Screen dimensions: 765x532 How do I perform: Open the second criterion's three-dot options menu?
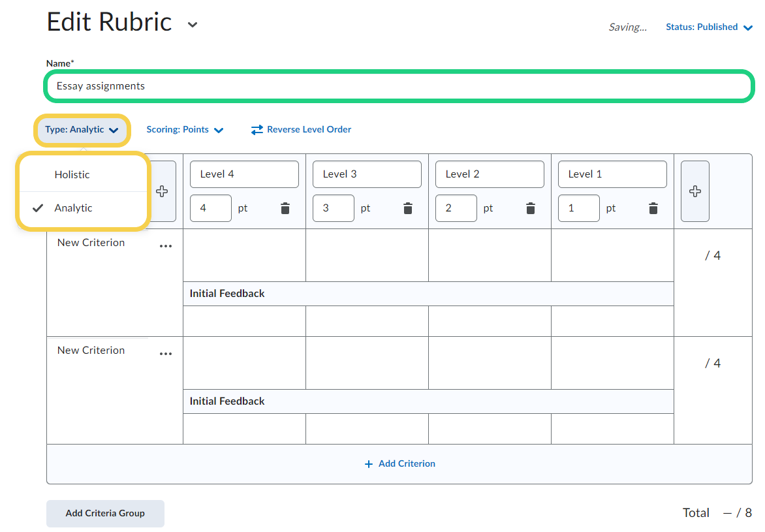[x=166, y=354]
